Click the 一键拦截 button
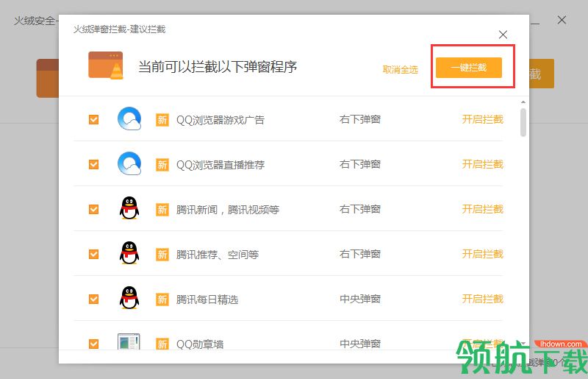588x379 pixels. click(x=469, y=68)
